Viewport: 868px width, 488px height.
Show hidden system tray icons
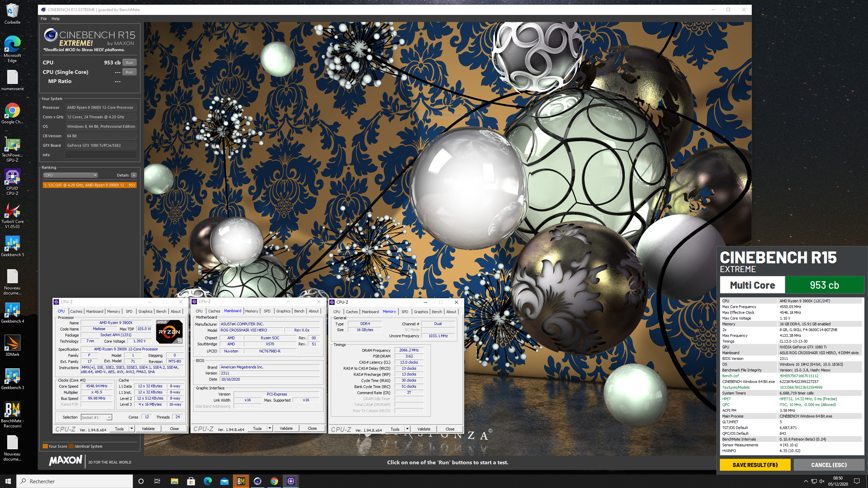(806, 481)
